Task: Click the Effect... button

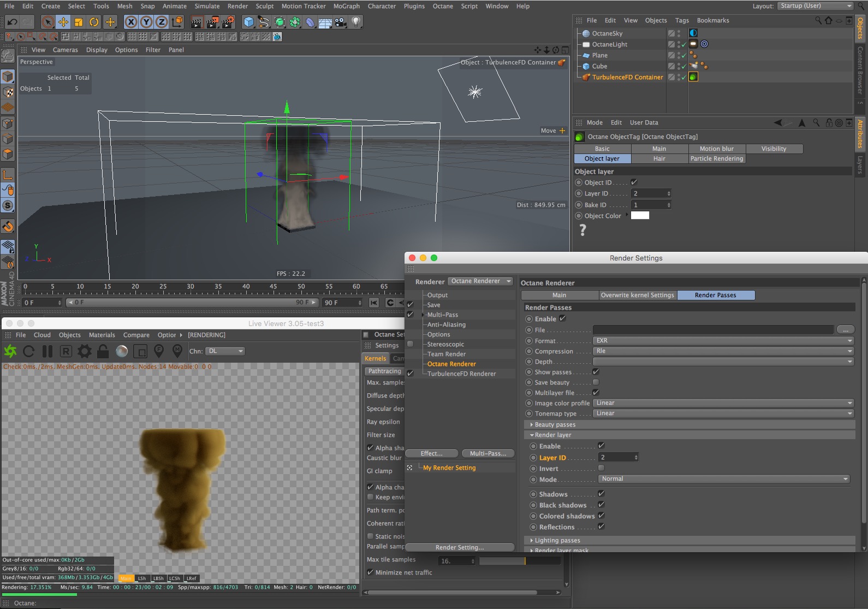Action: [x=432, y=453]
